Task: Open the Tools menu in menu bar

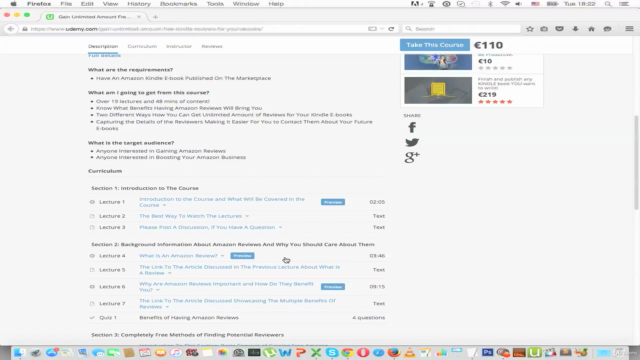Action: [x=215, y=4]
